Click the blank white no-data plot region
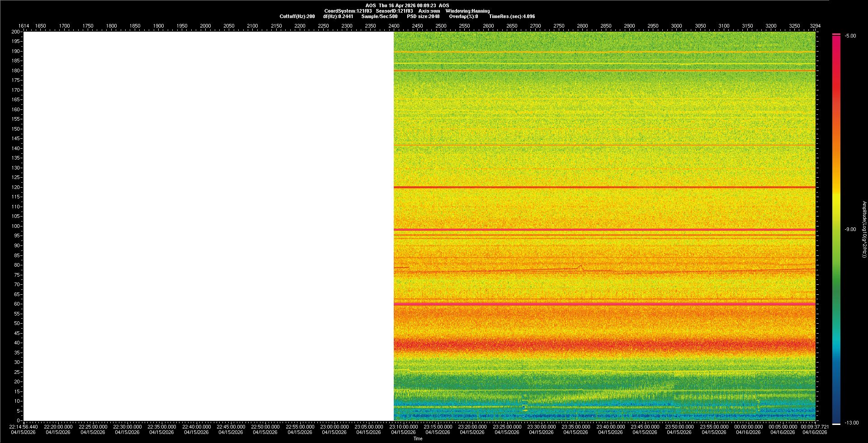Screen dimensions: 868x443 tap(208, 226)
